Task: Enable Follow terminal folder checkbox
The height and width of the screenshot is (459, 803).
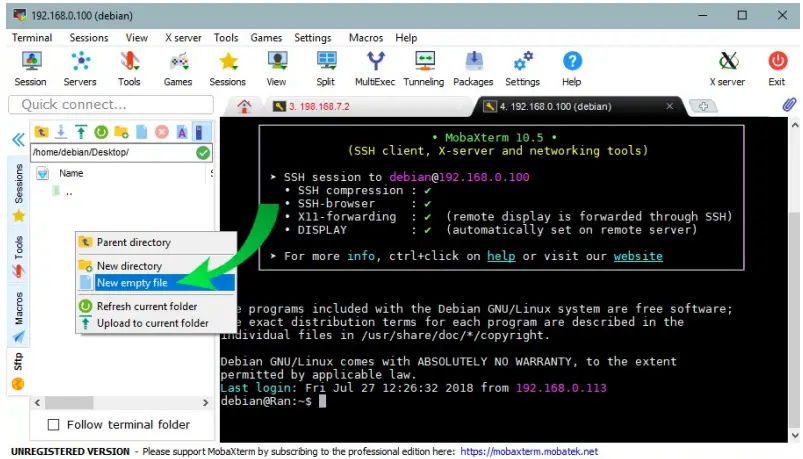Action: point(54,425)
